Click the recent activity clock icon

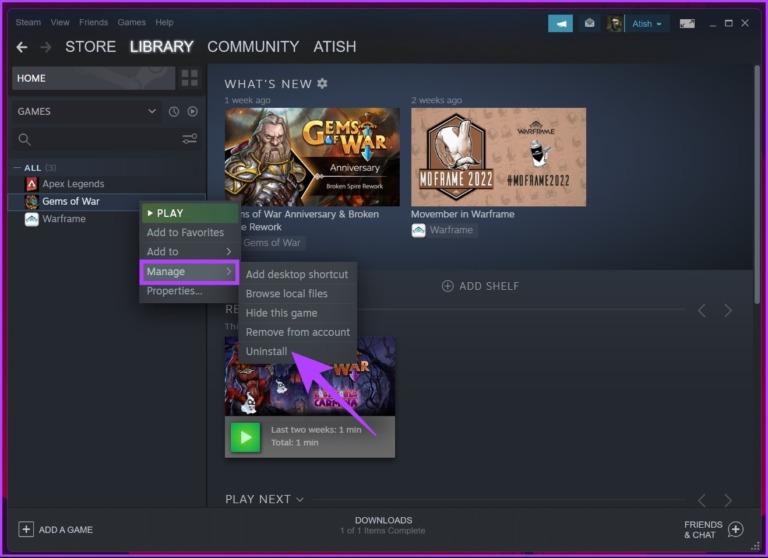pyautogui.click(x=174, y=112)
